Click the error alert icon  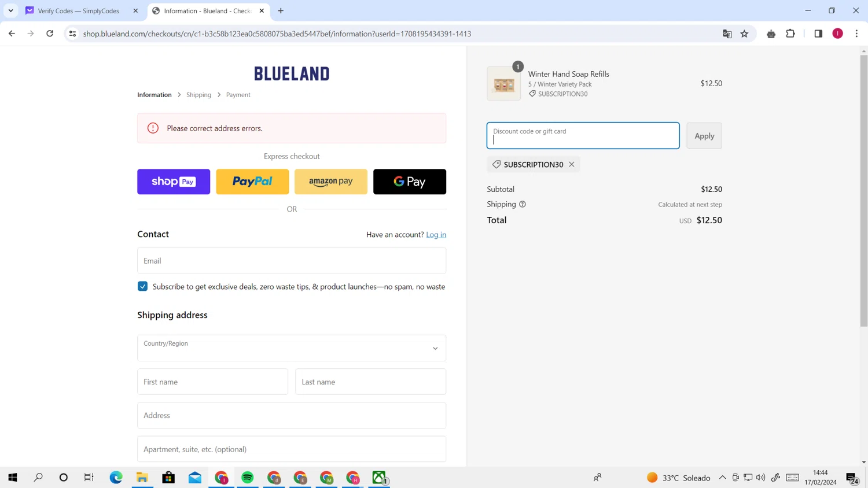153,128
